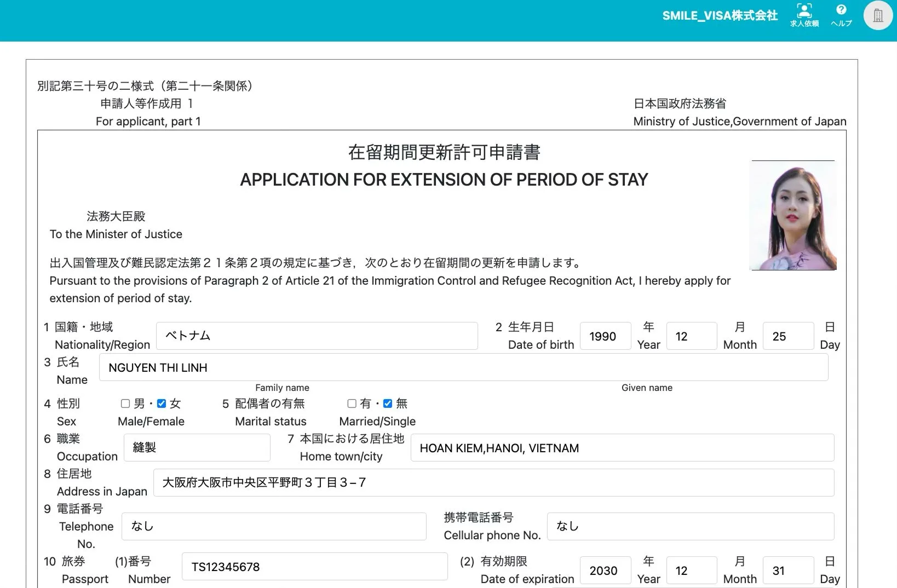Select the birth day field 25
The height and width of the screenshot is (588, 897).
pos(787,336)
